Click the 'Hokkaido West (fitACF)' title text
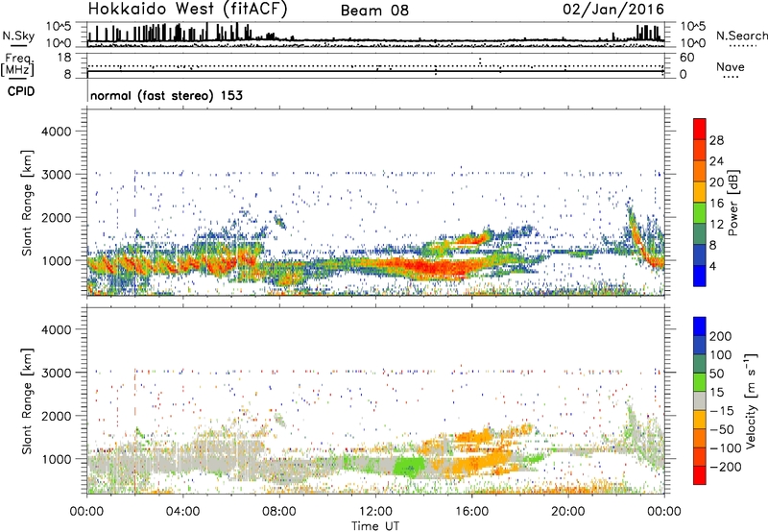768x532 pixels. (x=187, y=10)
